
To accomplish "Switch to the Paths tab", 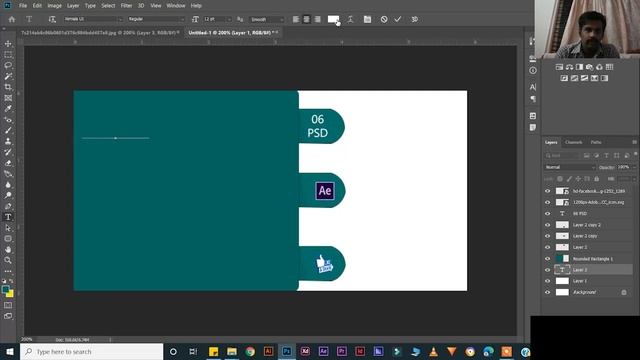I will click(x=596, y=142).
